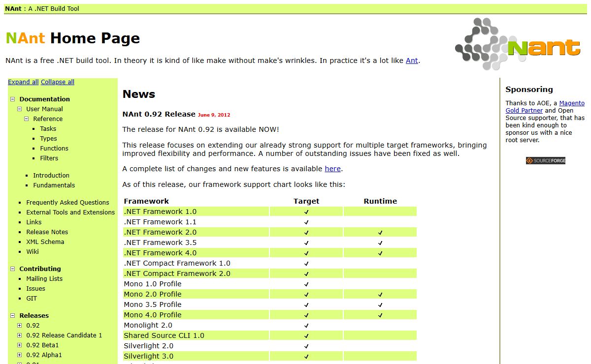591x364 pixels.
Task: Click the '.NET Framework 3.5' table cell
Action: (x=196, y=243)
